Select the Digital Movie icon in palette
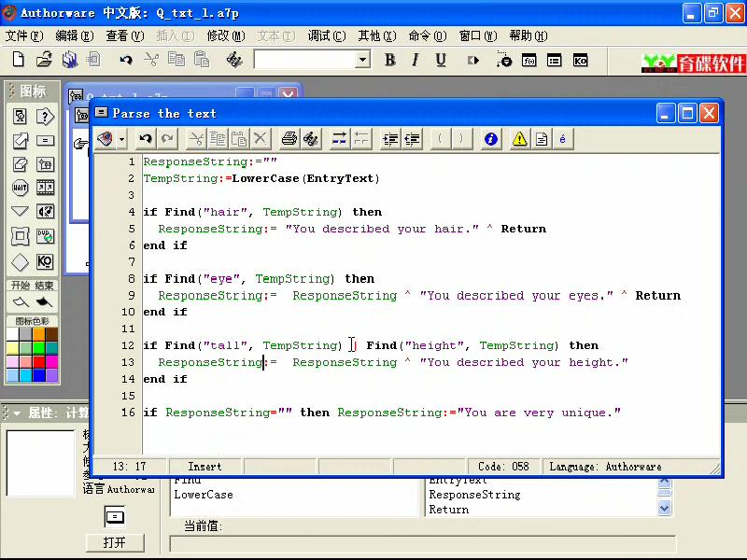 pos(45,188)
